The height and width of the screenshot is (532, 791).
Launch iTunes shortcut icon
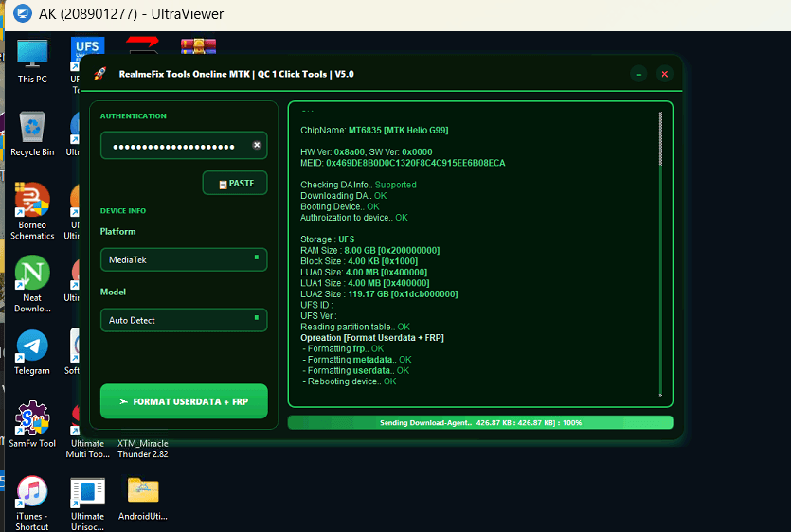pos(32,504)
